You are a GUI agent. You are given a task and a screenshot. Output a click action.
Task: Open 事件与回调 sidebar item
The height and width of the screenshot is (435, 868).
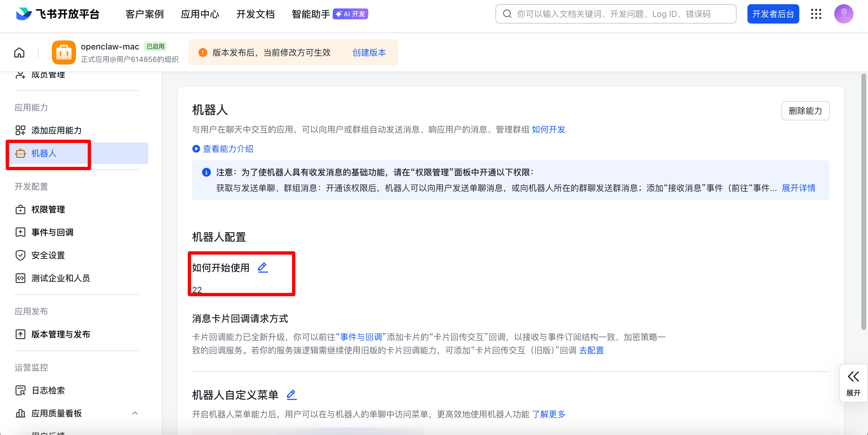[52, 232]
